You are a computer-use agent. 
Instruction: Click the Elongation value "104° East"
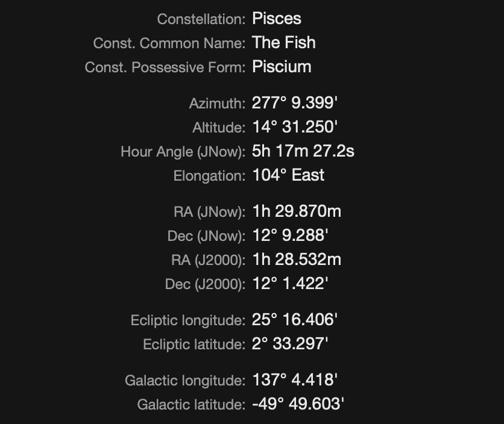tap(288, 175)
